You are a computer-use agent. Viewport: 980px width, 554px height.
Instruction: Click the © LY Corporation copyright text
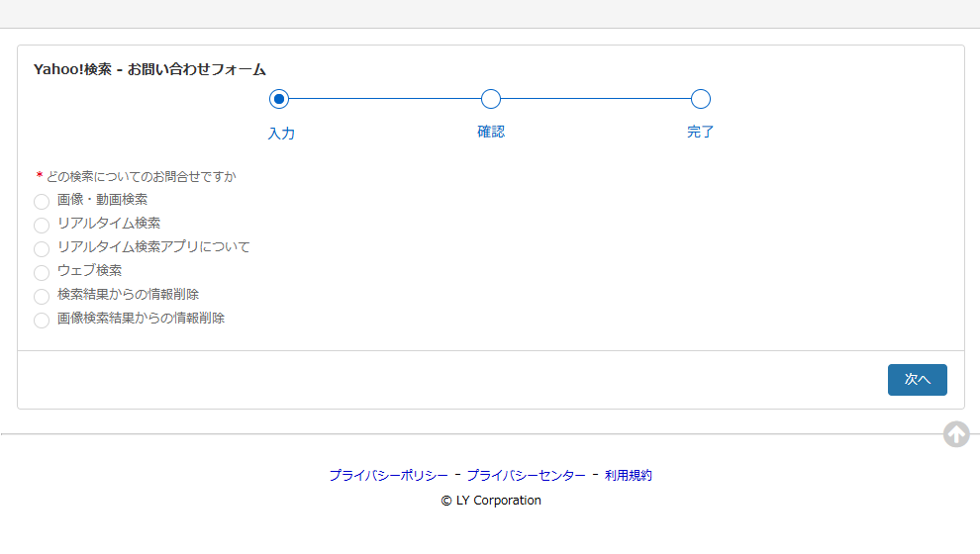491,501
